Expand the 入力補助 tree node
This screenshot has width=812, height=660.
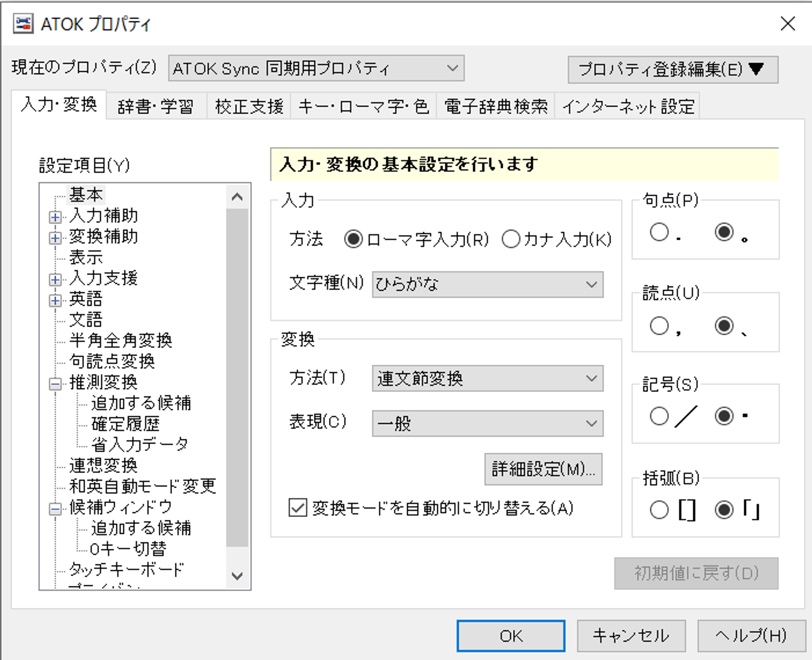point(55,217)
